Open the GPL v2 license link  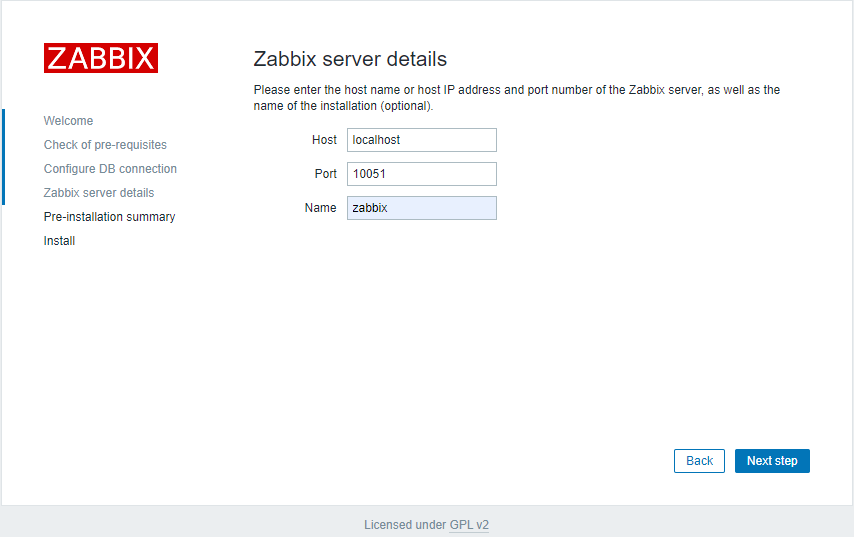pos(469,525)
